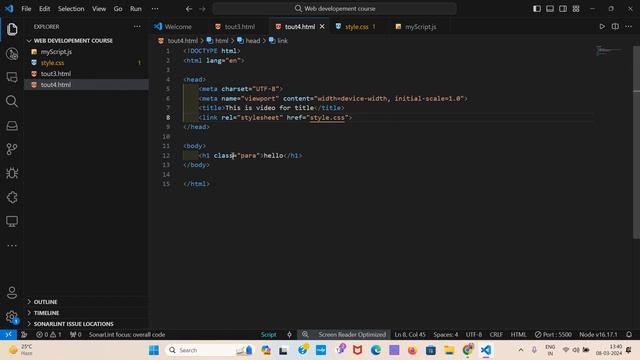Screen dimensions: 640x360
Task: Change end of line CRLF
Action: (496, 334)
